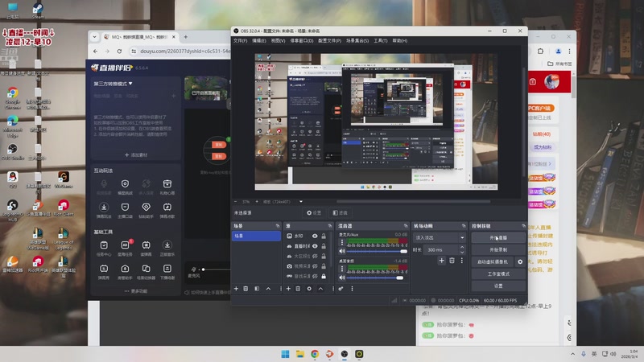Hide the 直播时 source with eye icon
Viewport: 644px width, 362px height.
pos(315,246)
